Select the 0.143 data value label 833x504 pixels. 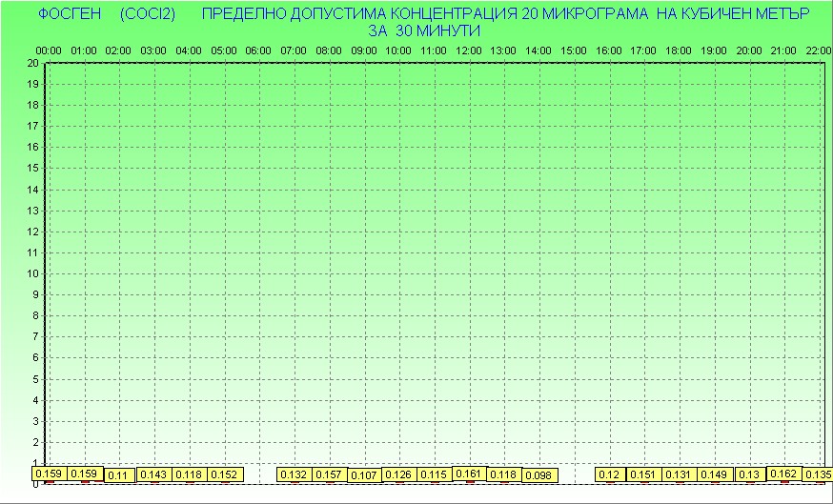tap(153, 474)
